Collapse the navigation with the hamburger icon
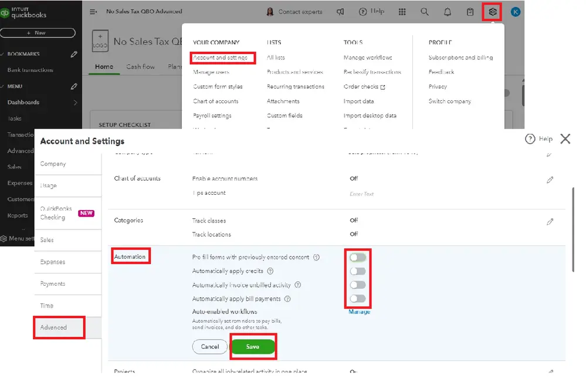Image resolution: width=586 pixels, height=392 pixels. coord(93,11)
